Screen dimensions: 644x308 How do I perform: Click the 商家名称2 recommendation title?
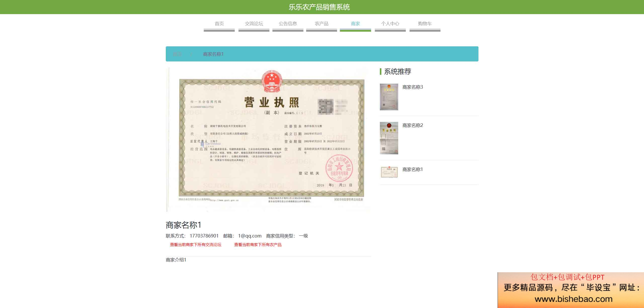[413, 125]
